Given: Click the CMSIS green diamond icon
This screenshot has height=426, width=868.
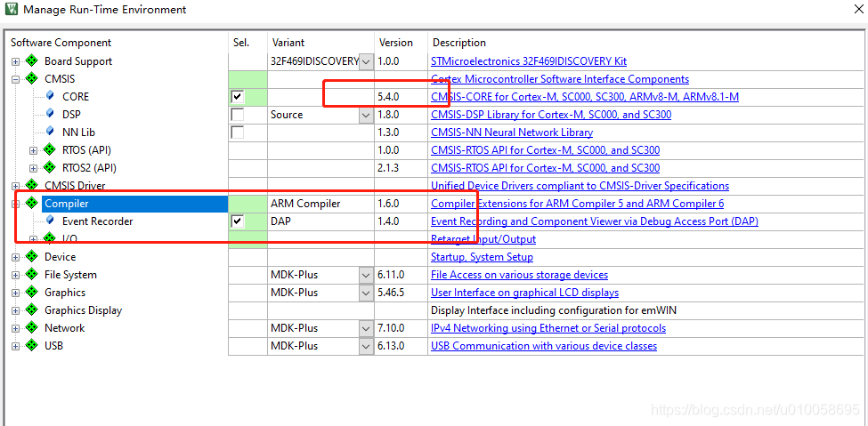Looking at the screenshot, I should [31, 78].
